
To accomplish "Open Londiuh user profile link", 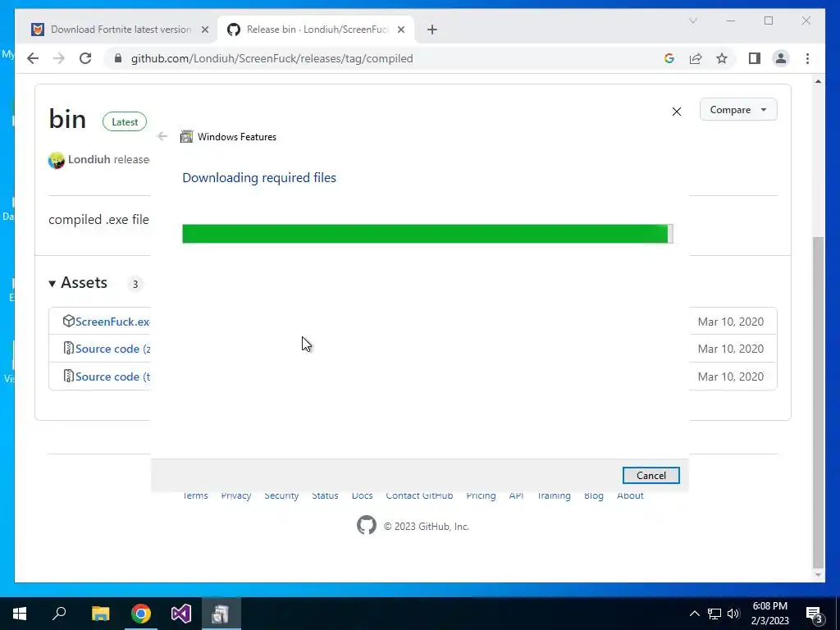I will (89, 159).
